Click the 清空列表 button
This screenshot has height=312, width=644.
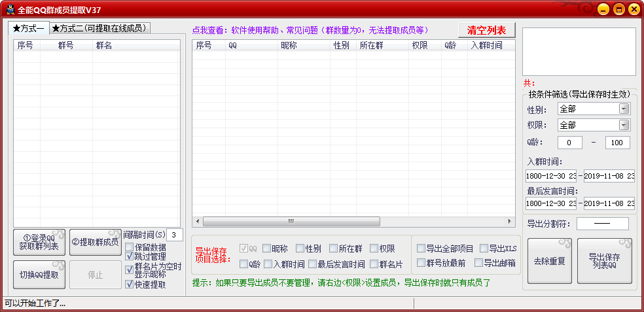click(x=487, y=30)
